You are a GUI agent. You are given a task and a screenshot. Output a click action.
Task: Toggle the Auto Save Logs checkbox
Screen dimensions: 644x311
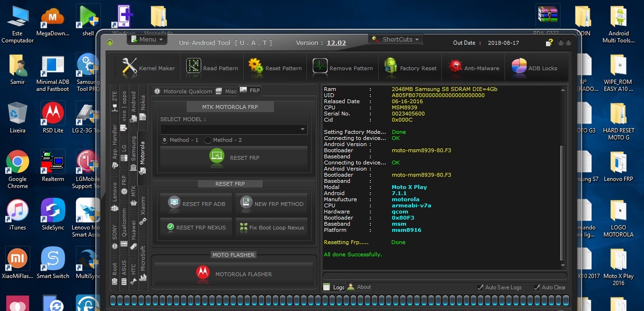click(480, 287)
